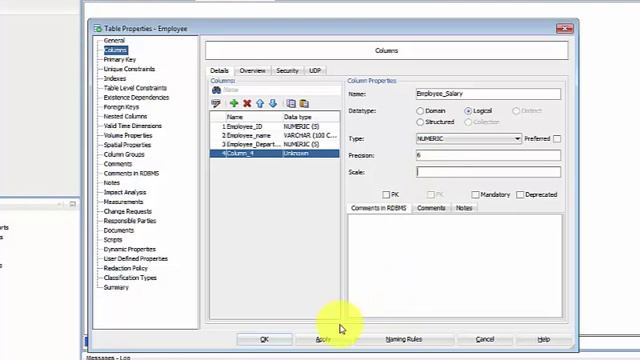
Task: Open Valid Time Dimensions in the tree
Action: click(133, 126)
